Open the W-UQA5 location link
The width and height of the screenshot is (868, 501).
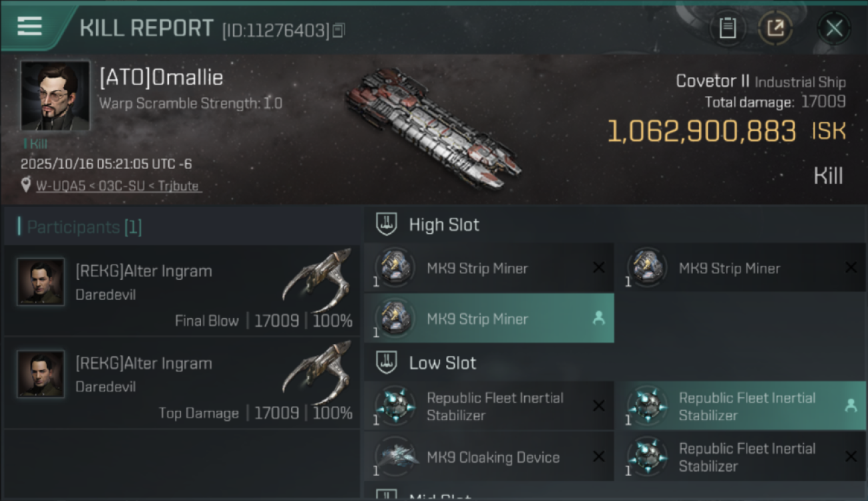pyautogui.click(x=118, y=186)
